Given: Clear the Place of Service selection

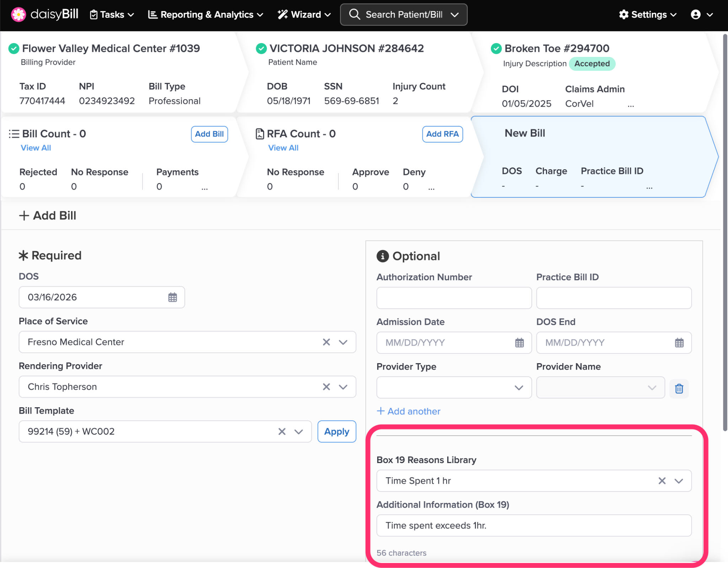Looking at the screenshot, I should (x=326, y=342).
